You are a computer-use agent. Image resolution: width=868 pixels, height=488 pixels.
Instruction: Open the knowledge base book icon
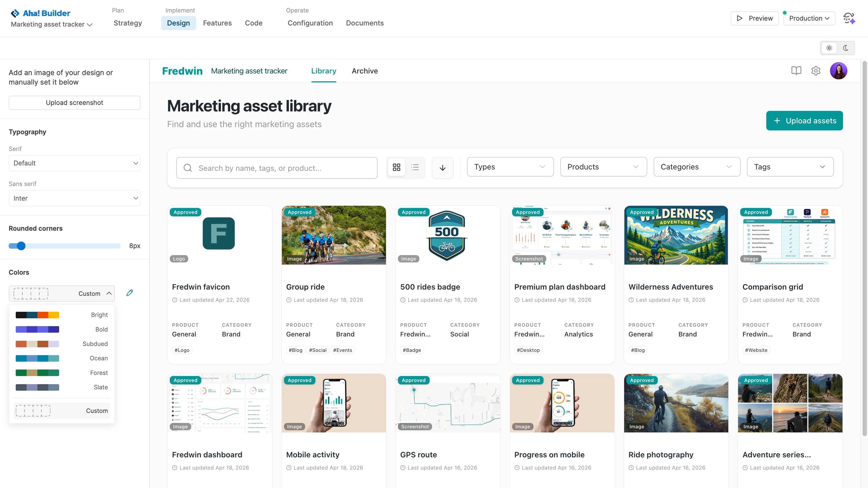[x=796, y=71]
